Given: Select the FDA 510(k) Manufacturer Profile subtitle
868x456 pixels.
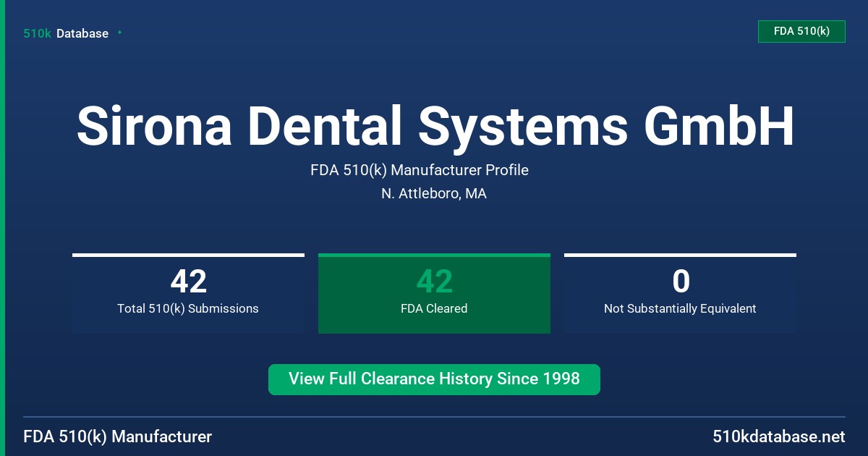Looking at the screenshot, I should click(420, 170).
